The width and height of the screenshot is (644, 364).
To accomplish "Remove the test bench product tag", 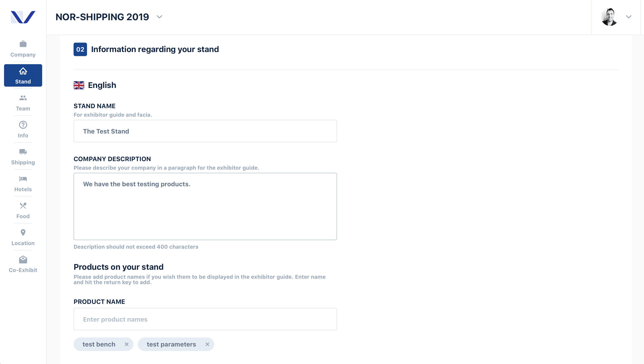I will [127, 344].
